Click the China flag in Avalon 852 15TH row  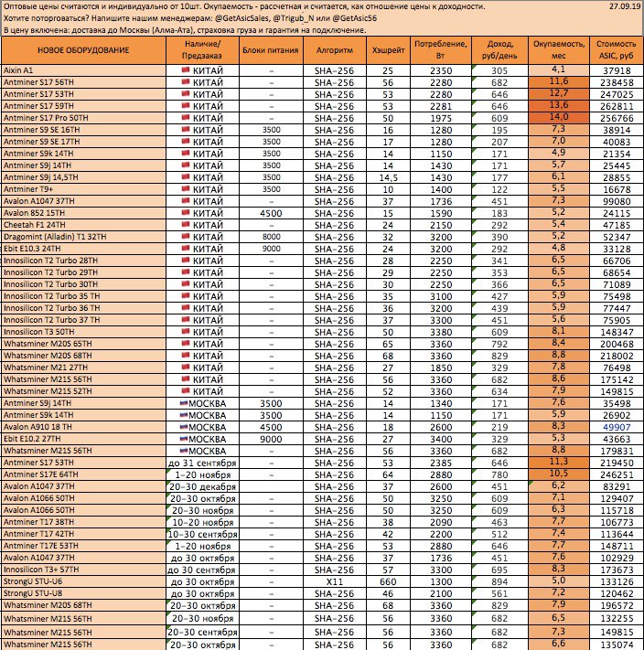pyautogui.click(x=186, y=213)
